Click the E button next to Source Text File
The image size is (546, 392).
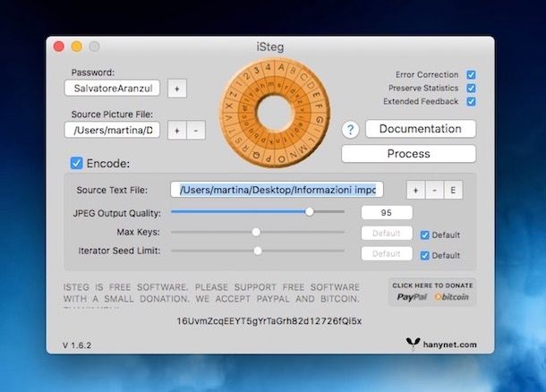click(x=453, y=190)
